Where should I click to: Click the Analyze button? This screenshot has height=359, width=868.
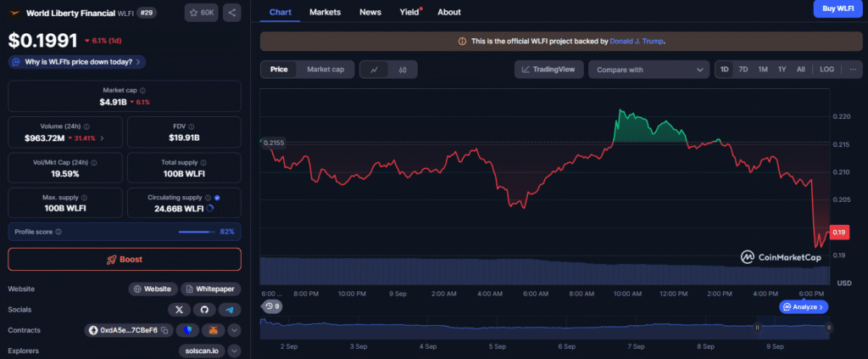point(804,306)
